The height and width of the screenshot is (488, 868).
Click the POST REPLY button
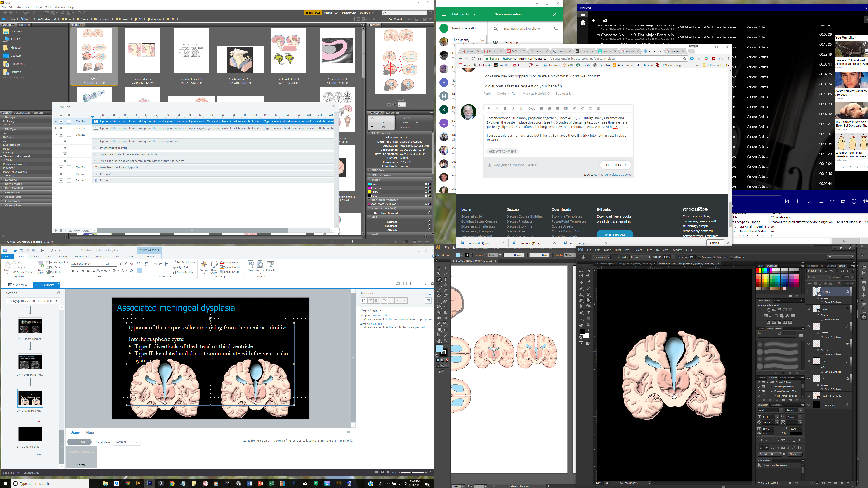[615, 165]
